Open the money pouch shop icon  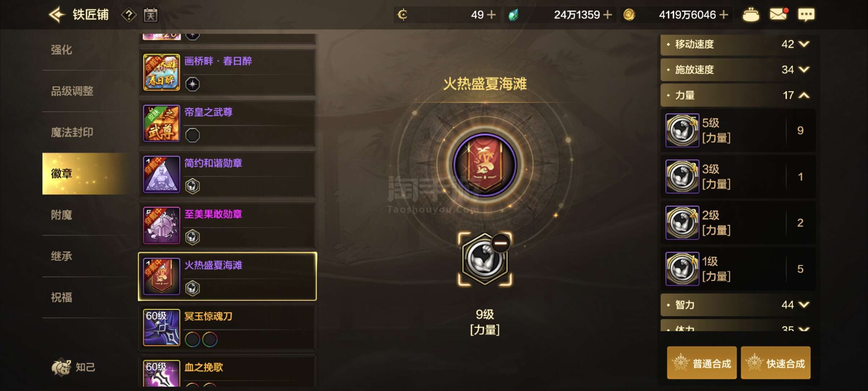coord(751,15)
